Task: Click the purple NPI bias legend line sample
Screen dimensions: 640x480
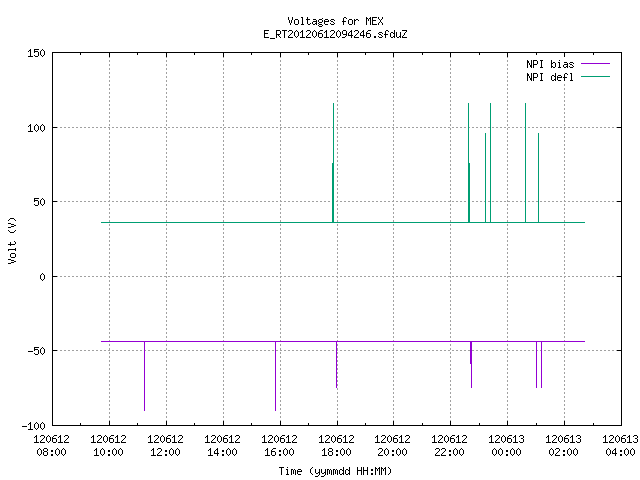Action: tap(595, 64)
